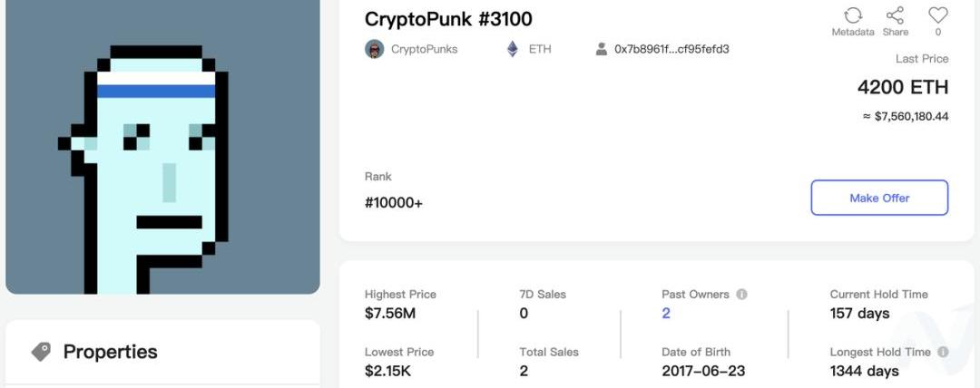The image size is (980, 388).
Task: Click the Make Offer button
Action: click(x=879, y=198)
